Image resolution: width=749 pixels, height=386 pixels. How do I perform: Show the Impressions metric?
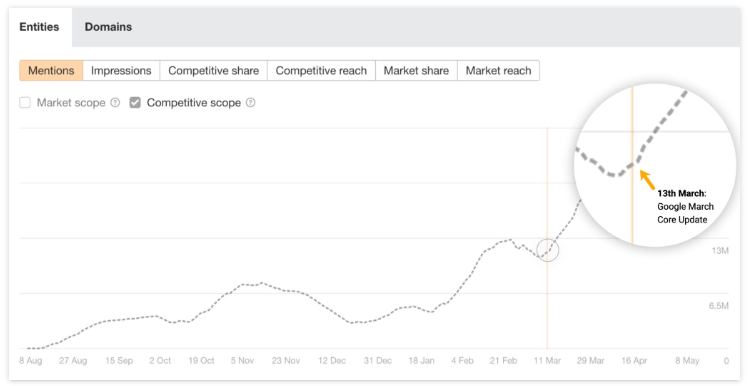coord(121,71)
